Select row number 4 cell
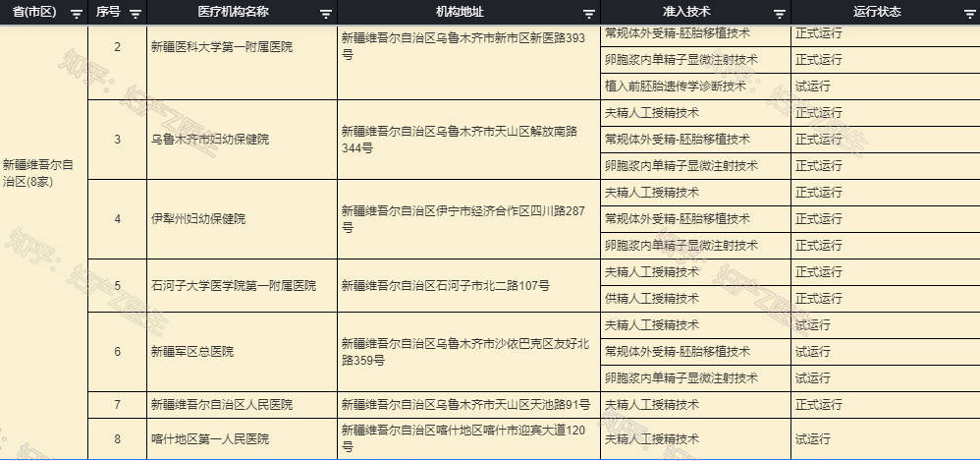The height and width of the screenshot is (461, 980). (118, 219)
